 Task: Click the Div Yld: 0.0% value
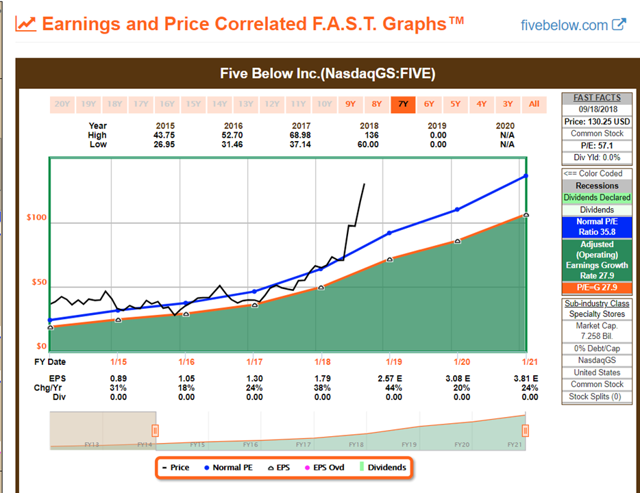tap(597, 158)
